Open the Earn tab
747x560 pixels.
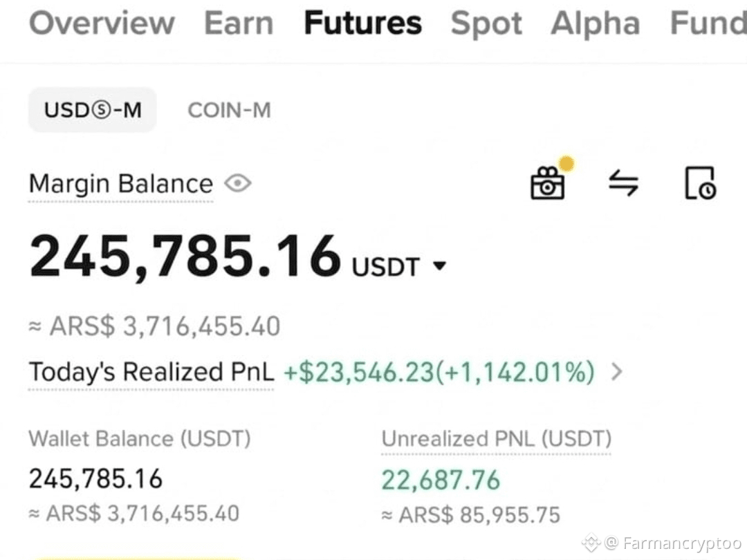[x=239, y=23]
